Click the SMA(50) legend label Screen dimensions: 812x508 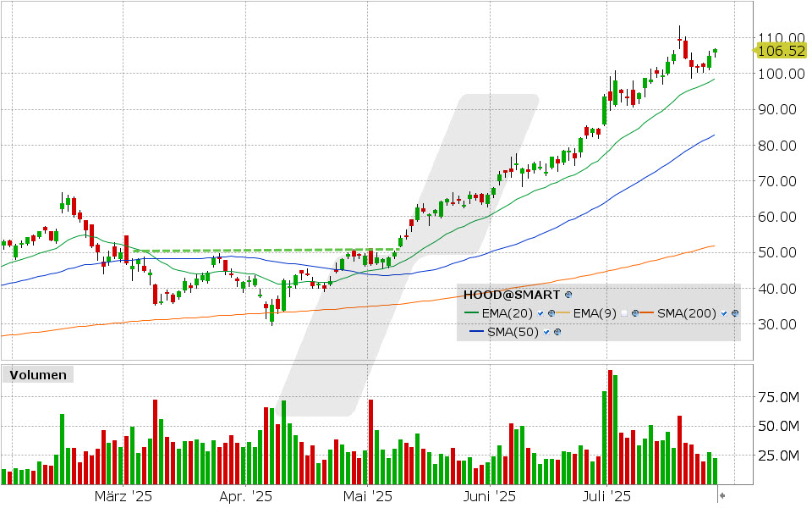(x=513, y=332)
